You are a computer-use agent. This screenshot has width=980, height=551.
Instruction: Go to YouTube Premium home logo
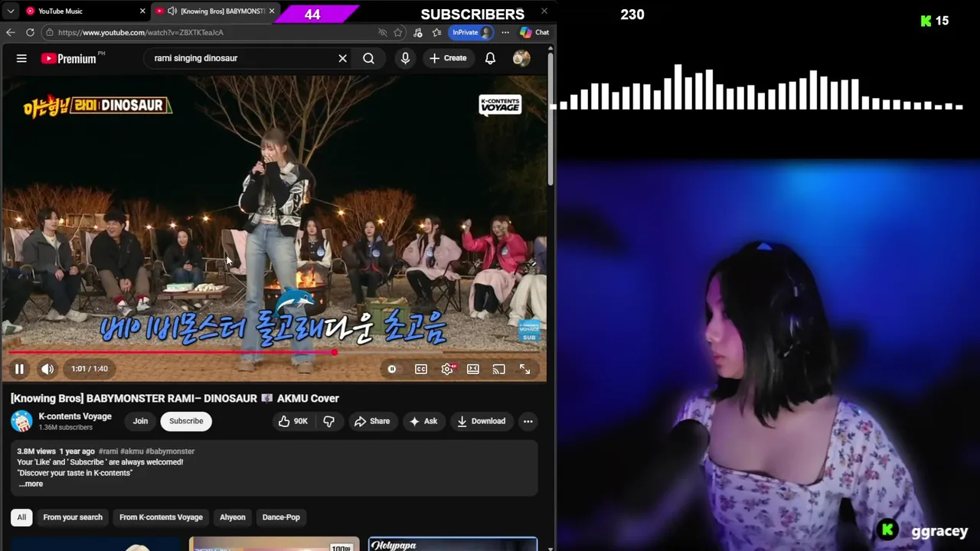tap(69, 58)
